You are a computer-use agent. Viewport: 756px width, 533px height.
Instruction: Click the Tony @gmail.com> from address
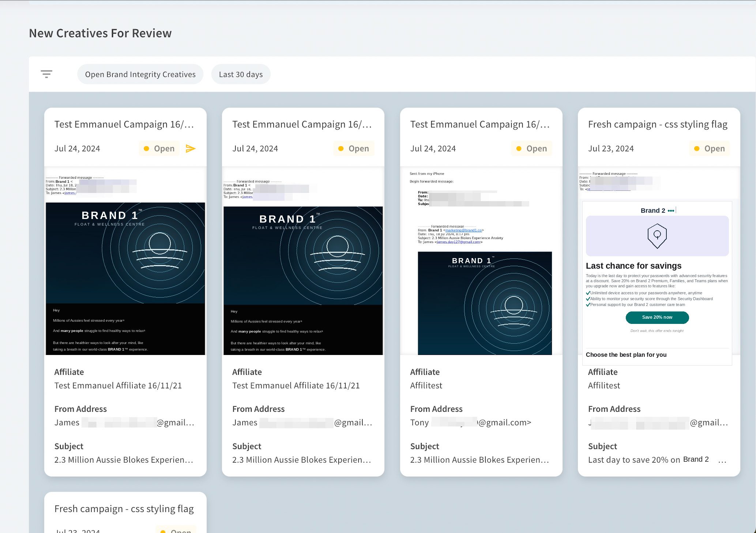coord(471,423)
